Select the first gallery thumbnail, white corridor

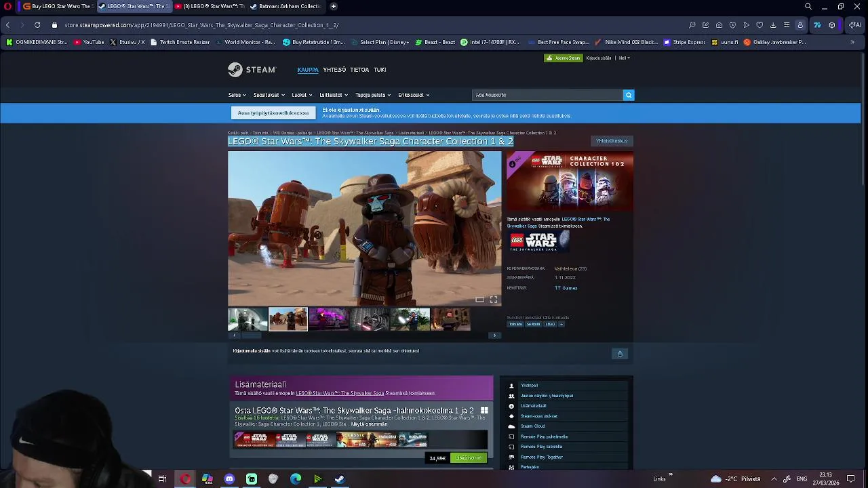coord(248,319)
